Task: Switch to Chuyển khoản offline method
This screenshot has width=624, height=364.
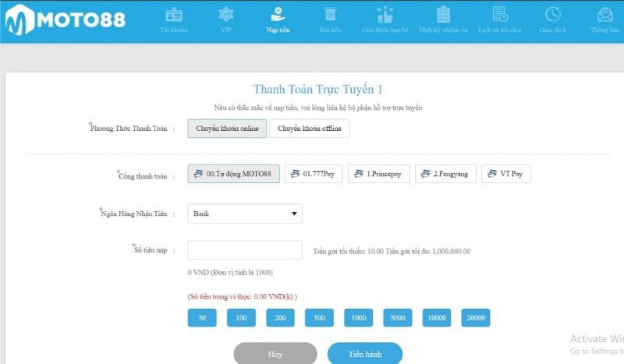Action: tap(309, 129)
